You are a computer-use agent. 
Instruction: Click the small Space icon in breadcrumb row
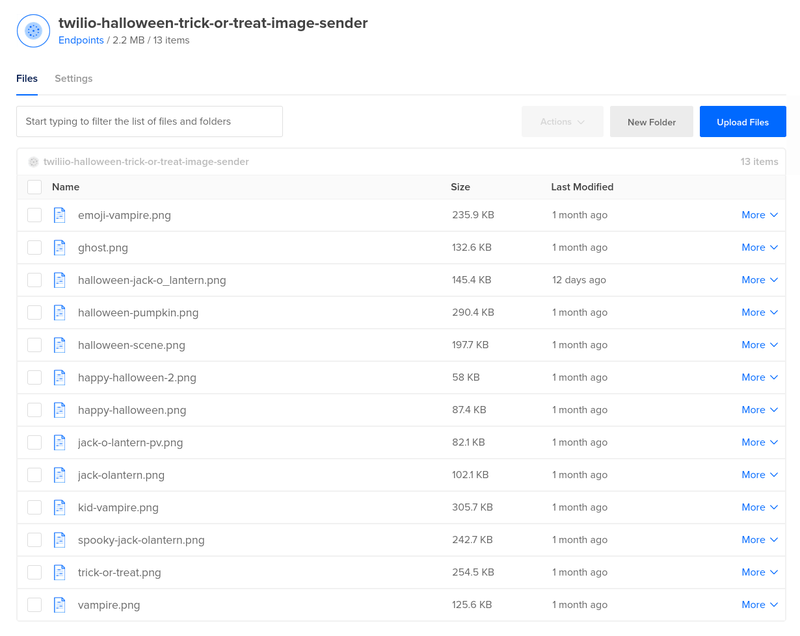click(33, 162)
